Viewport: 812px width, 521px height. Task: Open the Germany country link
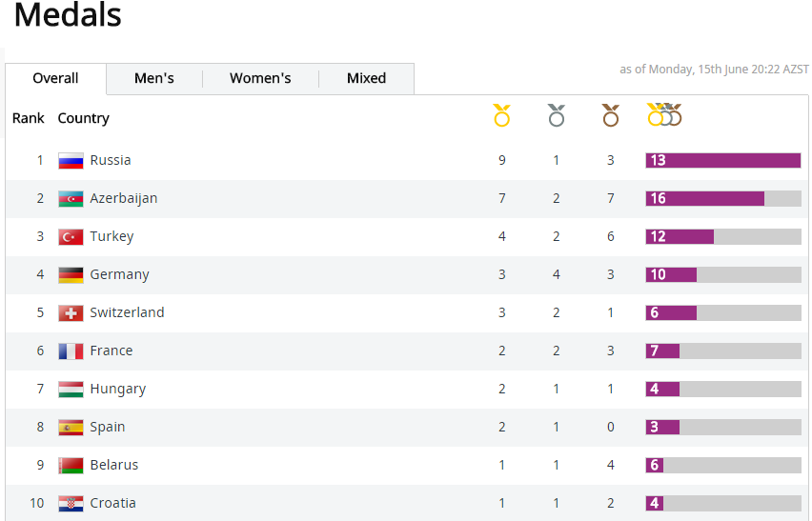119,274
